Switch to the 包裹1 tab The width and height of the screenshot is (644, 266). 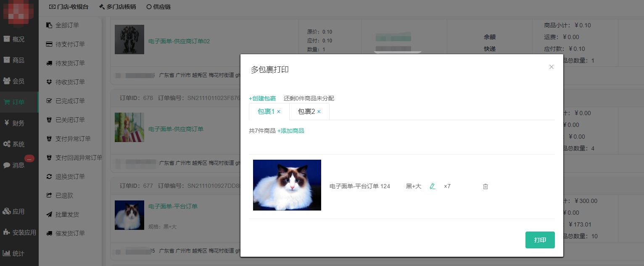pos(266,112)
